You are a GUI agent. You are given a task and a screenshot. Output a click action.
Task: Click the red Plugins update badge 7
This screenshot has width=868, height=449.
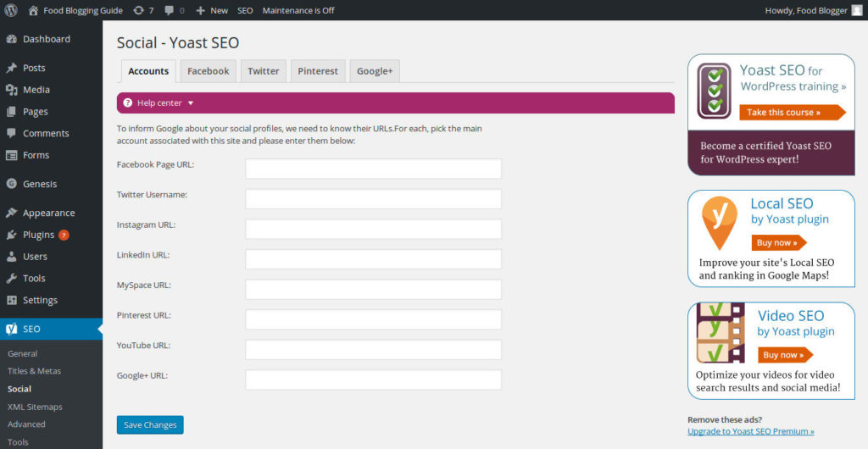point(64,235)
